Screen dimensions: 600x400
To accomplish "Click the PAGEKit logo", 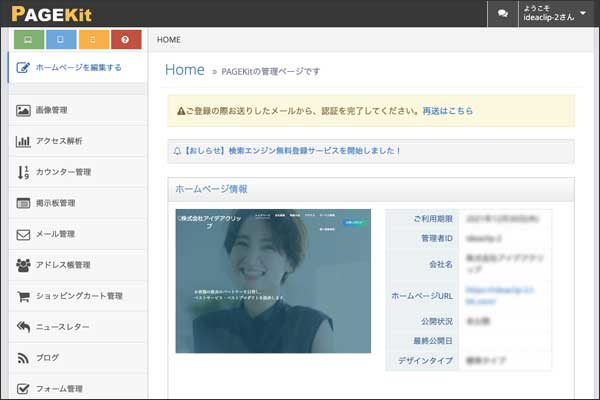I will coord(51,14).
